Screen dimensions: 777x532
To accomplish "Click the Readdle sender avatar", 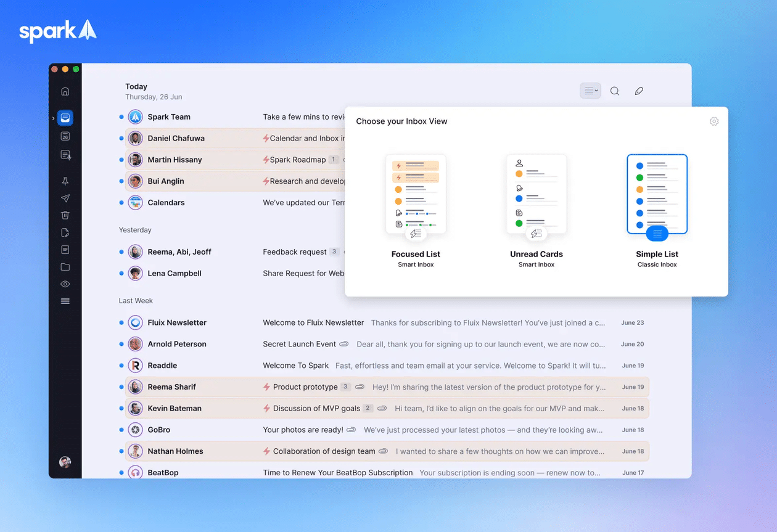I will click(x=135, y=366).
